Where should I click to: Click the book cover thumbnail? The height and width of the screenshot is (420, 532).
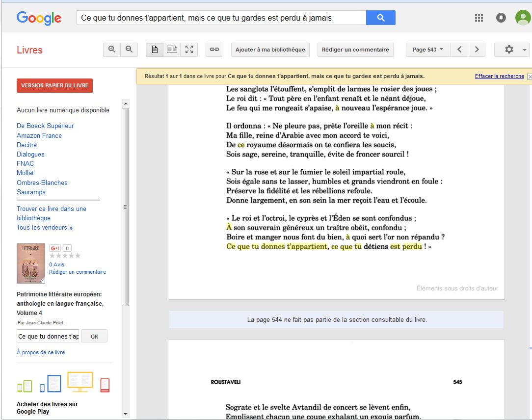click(x=31, y=263)
